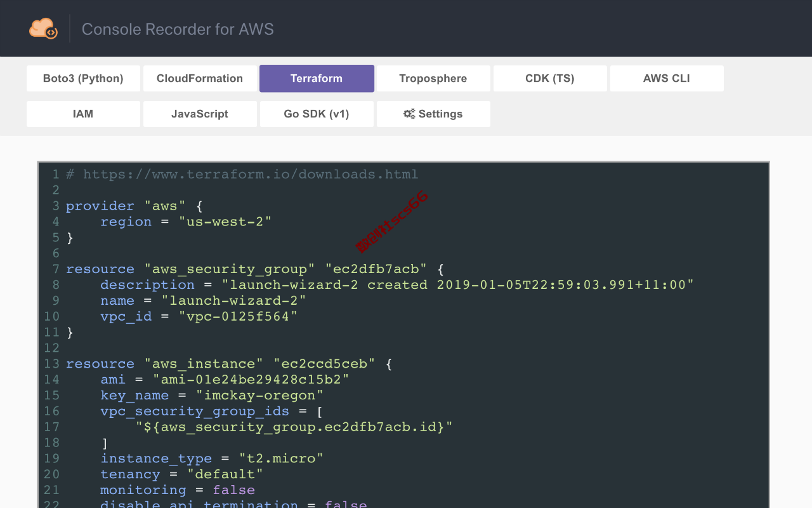
Task: Select the vpc_id "vpc-0125f564" value
Action: click(x=238, y=316)
